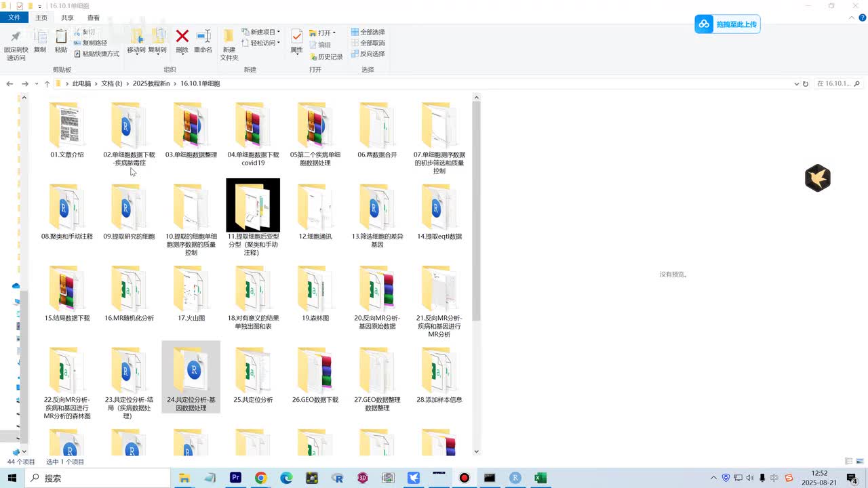Click 文档 (I:) in the address breadcrumb

click(112, 84)
